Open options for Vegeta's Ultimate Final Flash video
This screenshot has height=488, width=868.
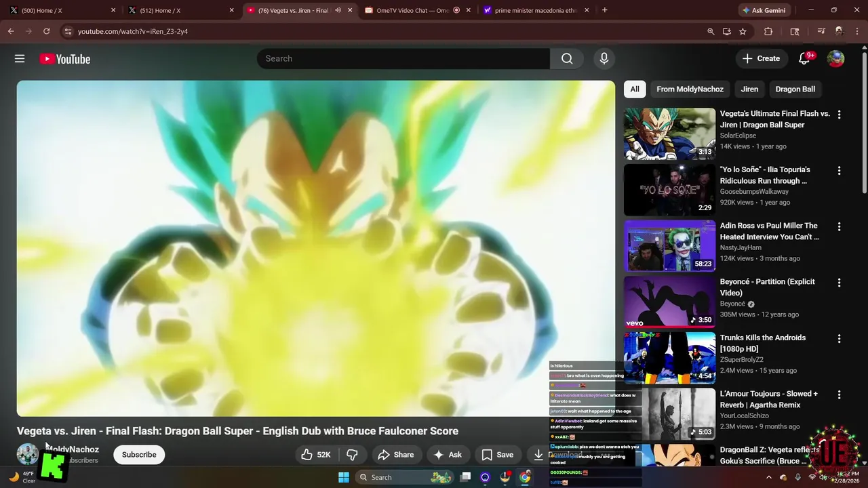[x=839, y=115]
